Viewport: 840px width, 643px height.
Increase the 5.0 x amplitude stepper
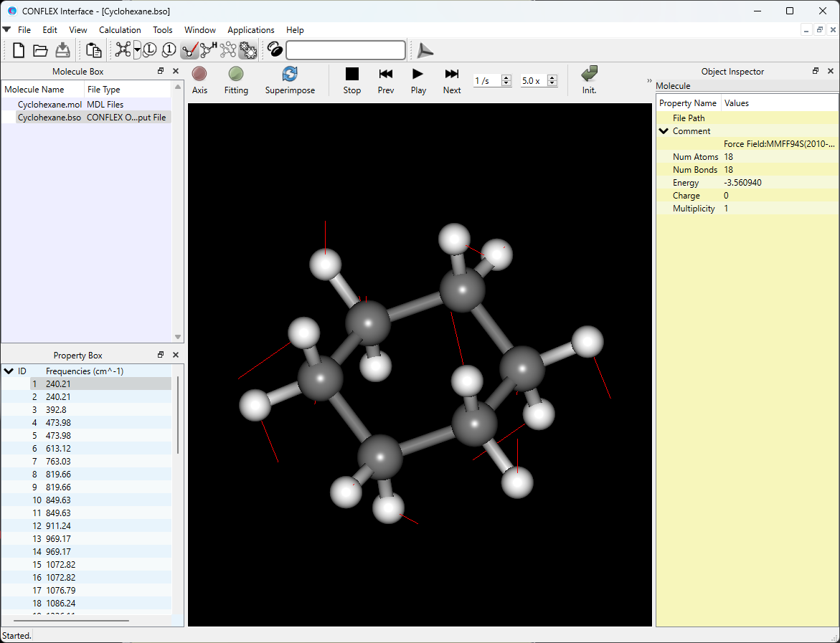552,77
